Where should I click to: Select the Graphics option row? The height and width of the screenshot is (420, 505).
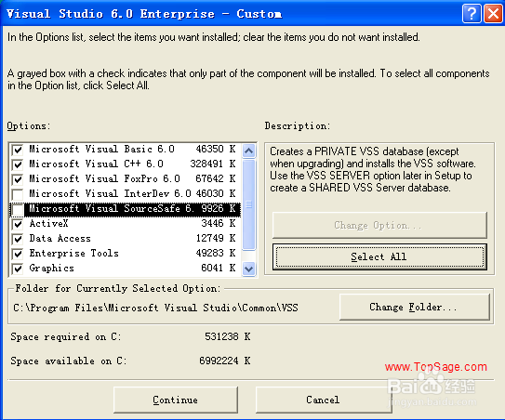point(126,269)
